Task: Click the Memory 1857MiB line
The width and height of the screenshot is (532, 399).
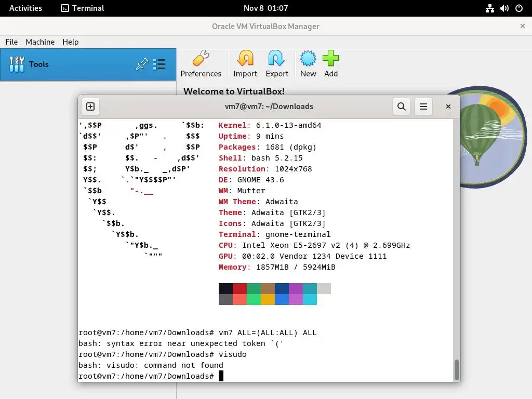Action: (277, 267)
